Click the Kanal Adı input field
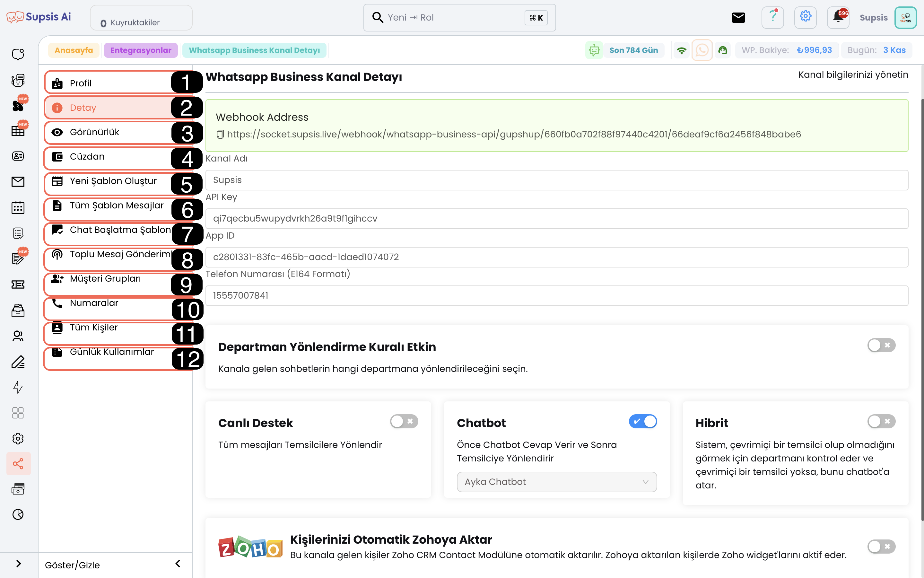The width and height of the screenshot is (924, 578). coord(557,180)
